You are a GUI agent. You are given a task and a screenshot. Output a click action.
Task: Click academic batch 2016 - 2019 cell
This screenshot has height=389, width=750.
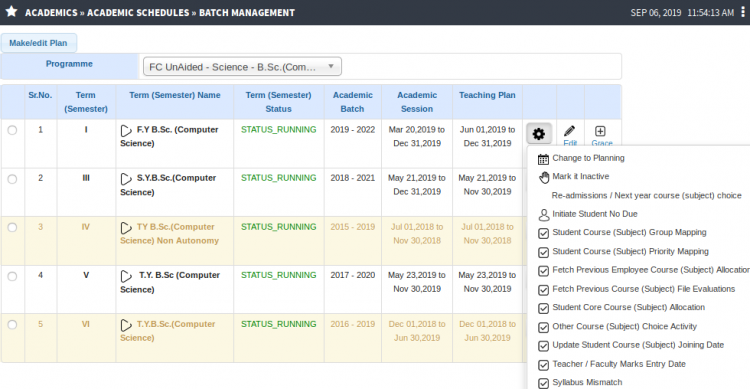(x=353, y=324)
